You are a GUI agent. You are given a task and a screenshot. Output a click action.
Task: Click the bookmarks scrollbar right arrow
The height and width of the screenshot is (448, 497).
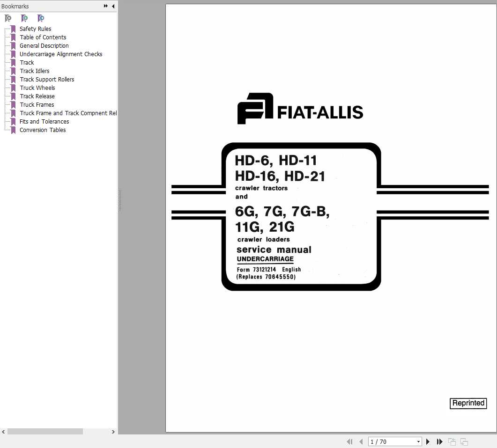point(113,432)
